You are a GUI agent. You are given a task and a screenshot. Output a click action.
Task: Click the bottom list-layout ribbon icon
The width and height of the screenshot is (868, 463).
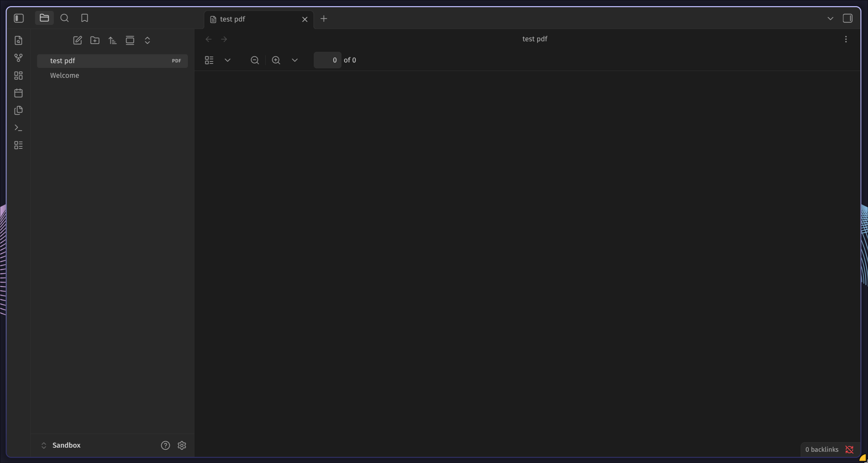[18, 145]
